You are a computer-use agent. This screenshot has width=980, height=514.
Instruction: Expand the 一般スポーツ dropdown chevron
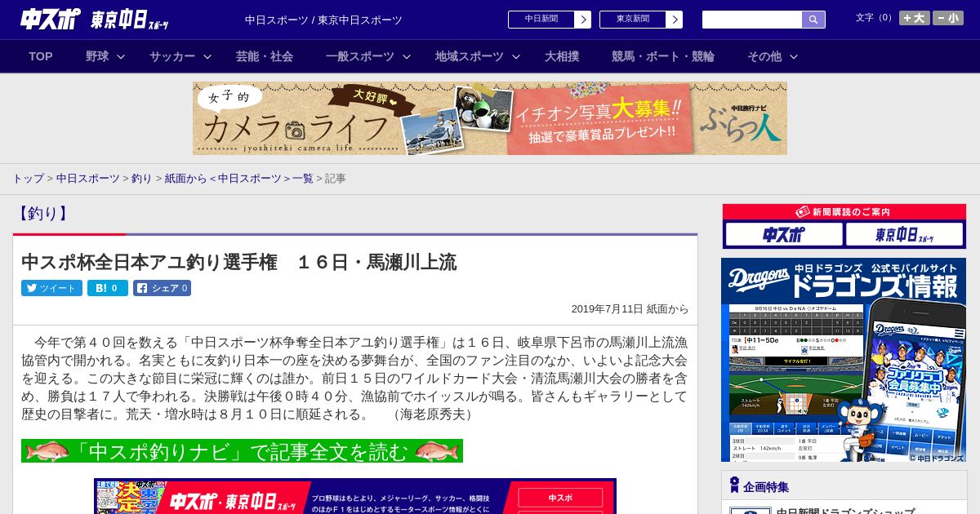407,57
